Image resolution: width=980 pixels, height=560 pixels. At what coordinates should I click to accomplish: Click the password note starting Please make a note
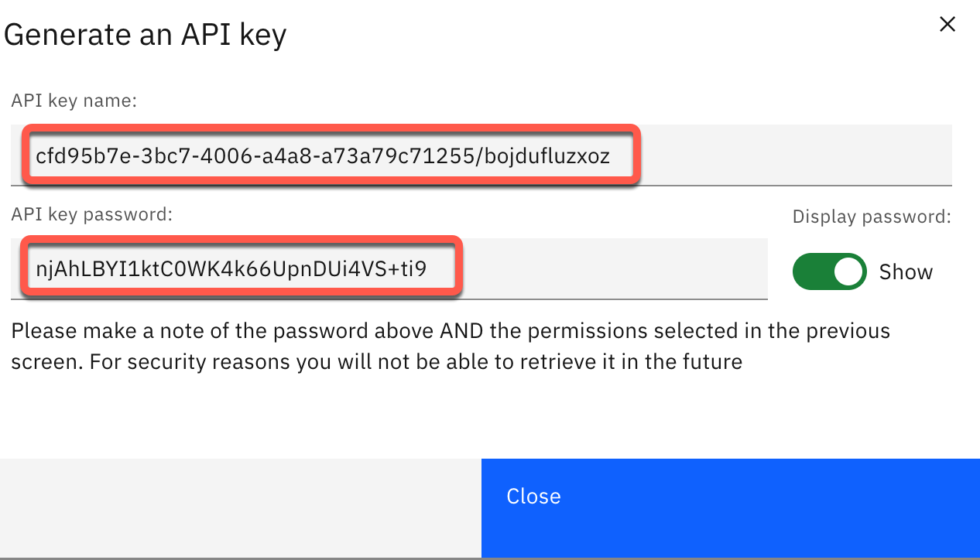(x=451, y=331)
